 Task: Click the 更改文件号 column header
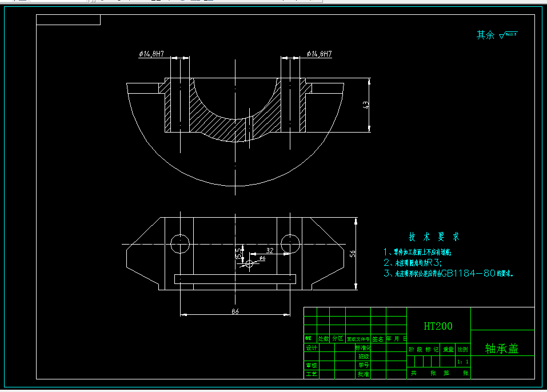(358, 339)
